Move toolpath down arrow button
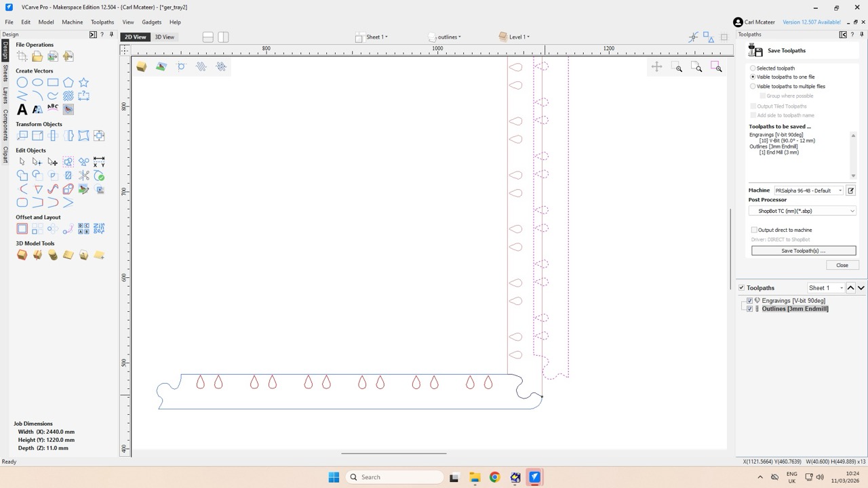The image size is (868, 488). pyautogui.click(x=861, y=288)
